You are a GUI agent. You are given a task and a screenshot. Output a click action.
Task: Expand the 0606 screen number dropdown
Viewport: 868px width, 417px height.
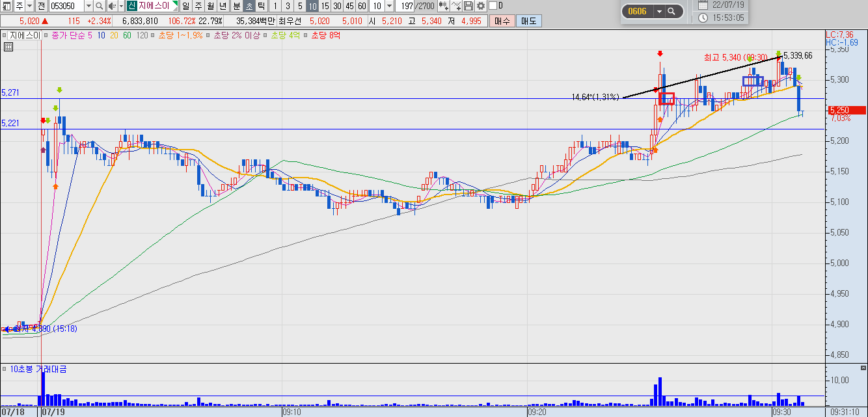(658, 12)
